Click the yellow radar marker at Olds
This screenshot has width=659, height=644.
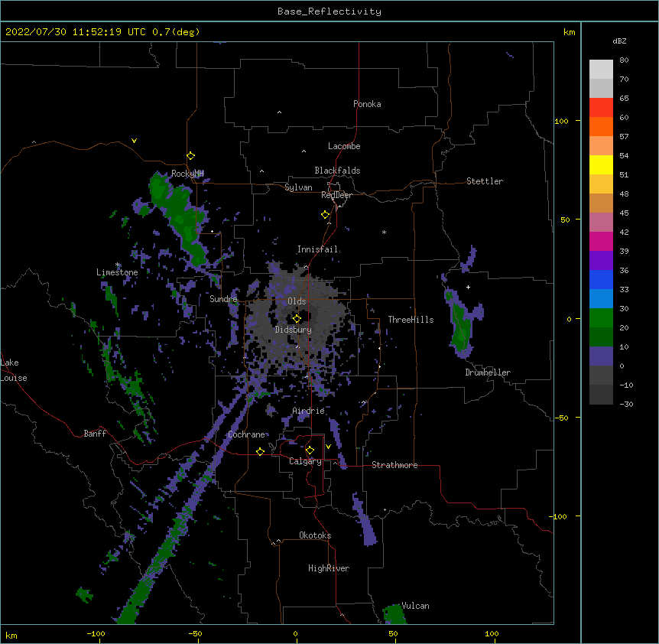click(x=297, y=318)
